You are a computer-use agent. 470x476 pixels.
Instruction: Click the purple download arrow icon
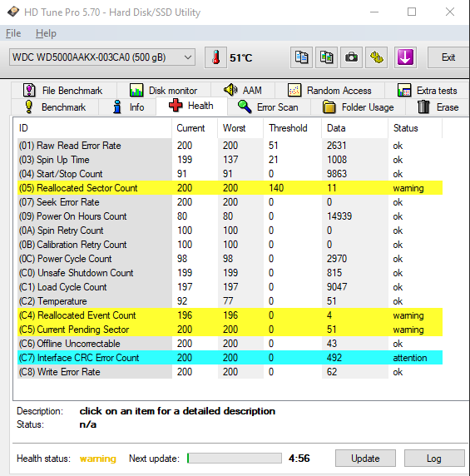click(x=405, y=57)
